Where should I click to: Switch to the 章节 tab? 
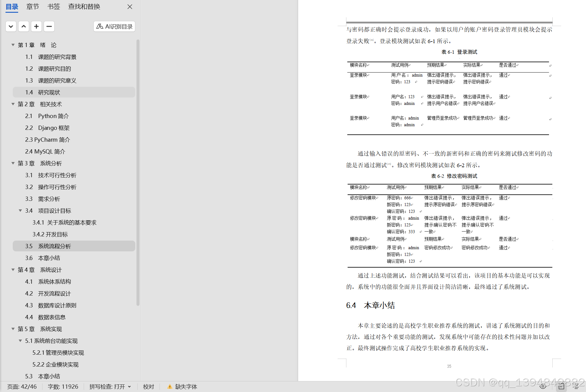click(32, 7)
